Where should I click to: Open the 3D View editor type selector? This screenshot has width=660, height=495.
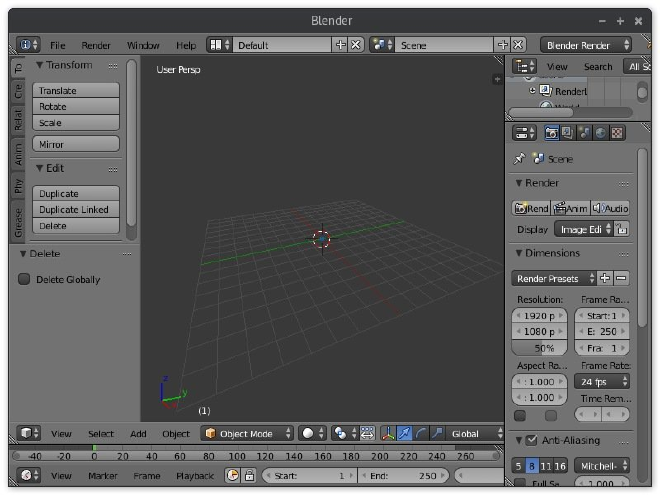click(28, 433)
